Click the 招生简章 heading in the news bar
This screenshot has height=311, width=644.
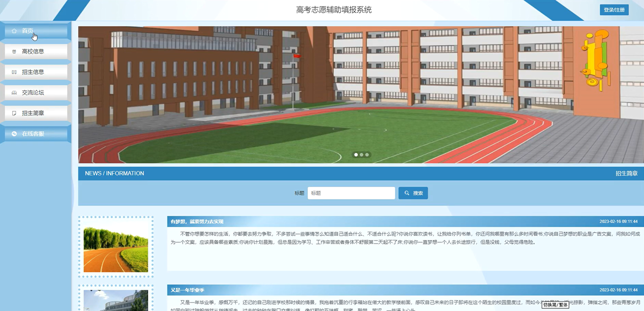click(x=627, y=174)
